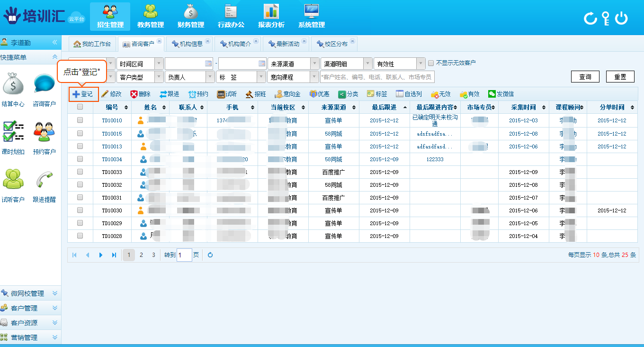Check the row TD10033 checkbox
The image size is (644, 347).
coord(80,172)
